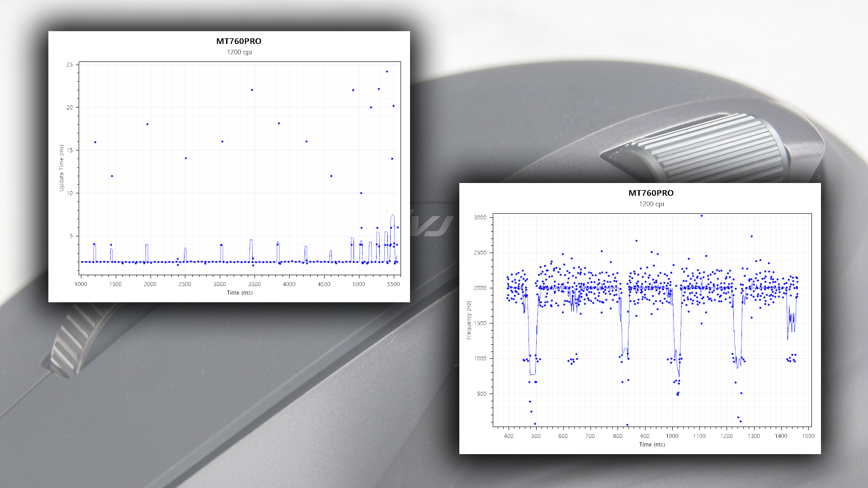Click the MT760PRO title on right chart

651,193
